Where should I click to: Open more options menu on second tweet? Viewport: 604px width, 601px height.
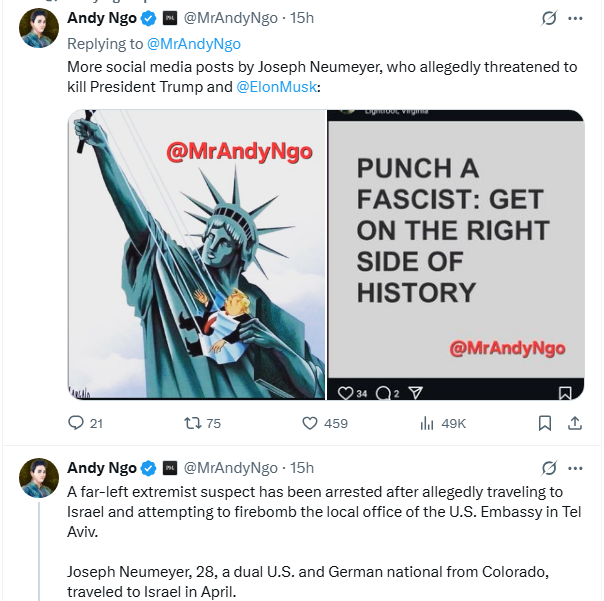(575, 467)
